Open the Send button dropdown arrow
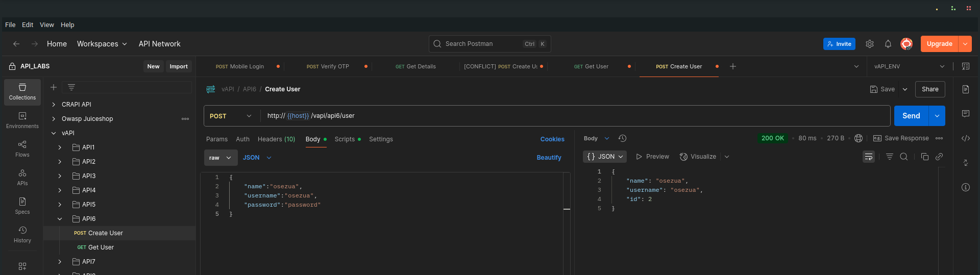980x275 pixels. coord(937,116)
